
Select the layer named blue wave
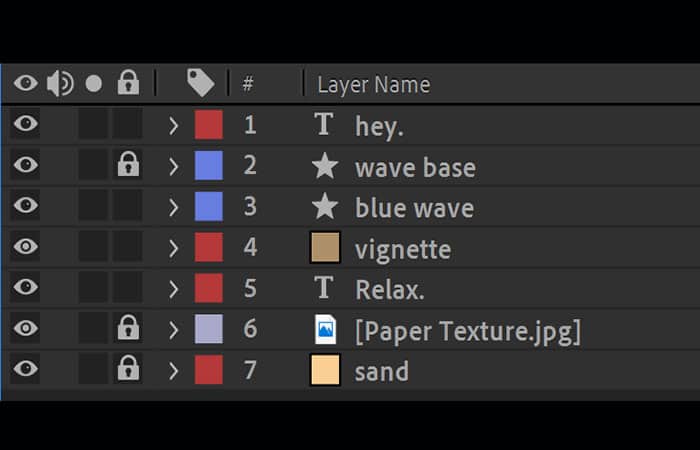pos(414,208)
